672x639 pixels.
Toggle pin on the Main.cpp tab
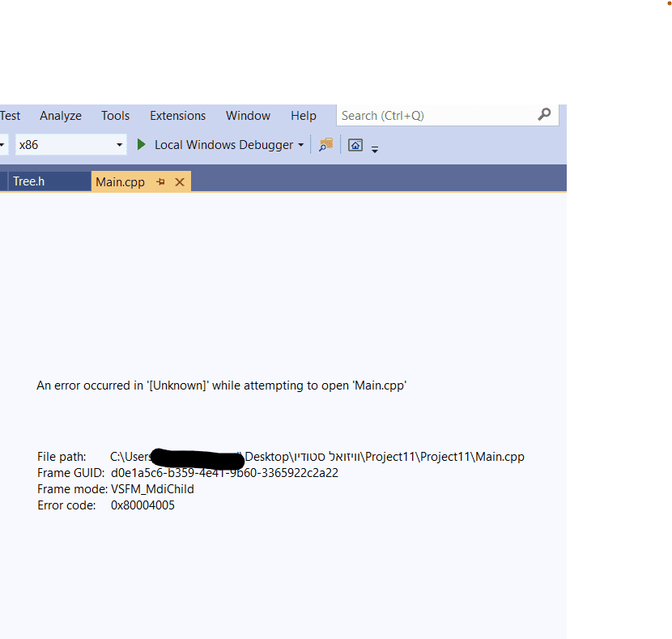pos(161,182)
